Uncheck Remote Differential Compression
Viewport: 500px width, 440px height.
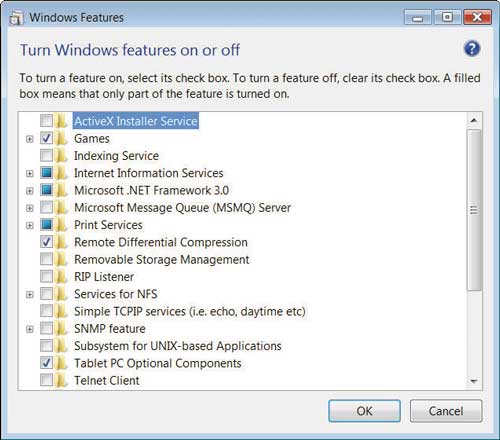coord(46,242)
